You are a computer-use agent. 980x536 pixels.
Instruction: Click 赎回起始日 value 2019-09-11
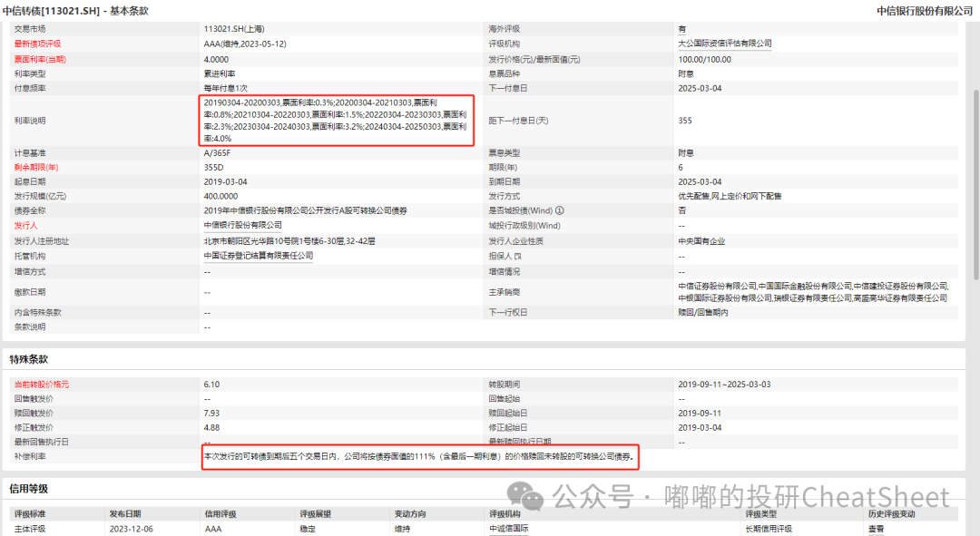pos(700,413)
